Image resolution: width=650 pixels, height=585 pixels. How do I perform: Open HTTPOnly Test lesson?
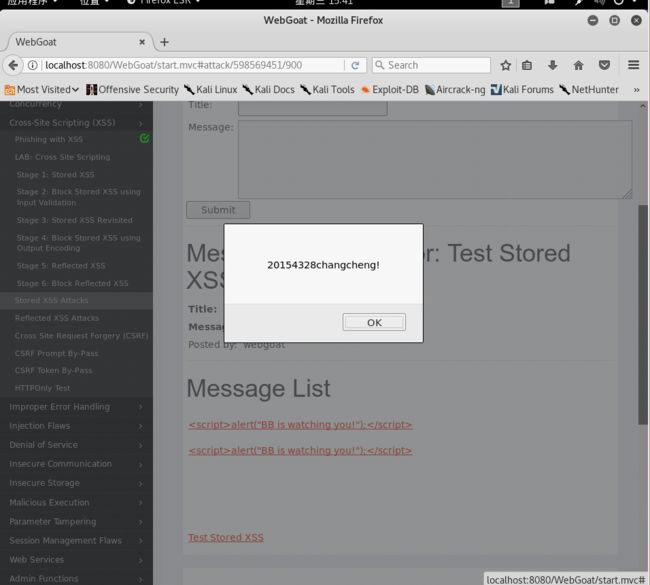(42, 388)
